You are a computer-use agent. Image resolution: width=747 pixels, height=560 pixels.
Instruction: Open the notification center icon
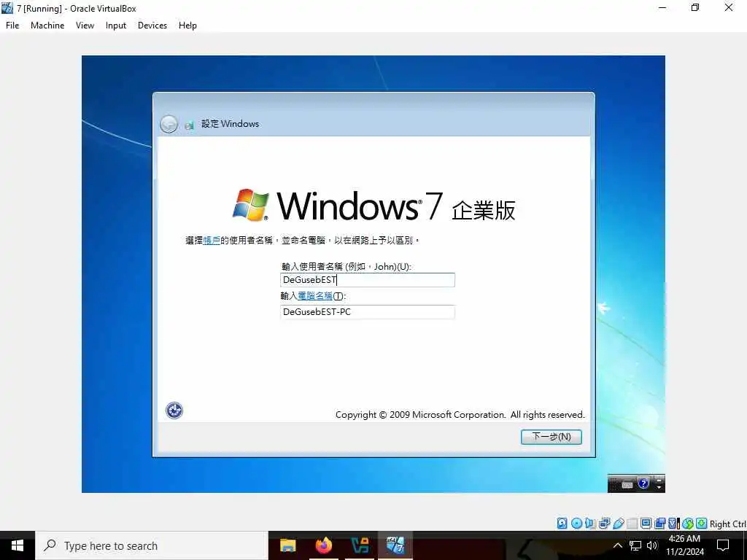(x=723, y=545)
